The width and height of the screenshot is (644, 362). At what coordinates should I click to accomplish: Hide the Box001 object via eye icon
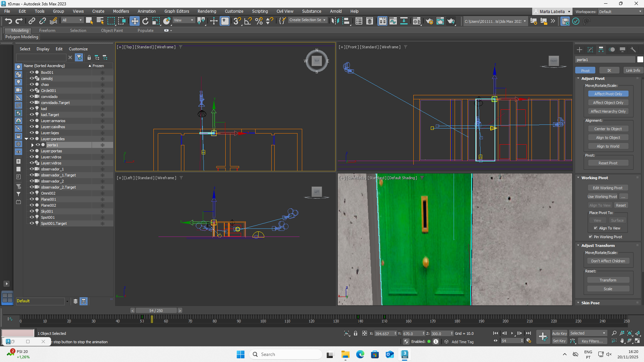point(32,72)
